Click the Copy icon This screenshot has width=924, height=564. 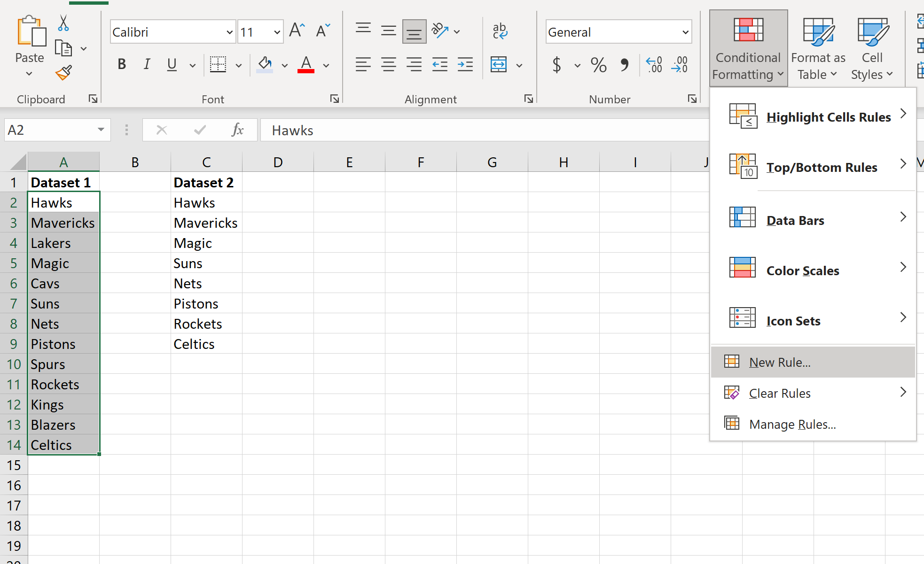pyautogui.click(x=63, y=48)
